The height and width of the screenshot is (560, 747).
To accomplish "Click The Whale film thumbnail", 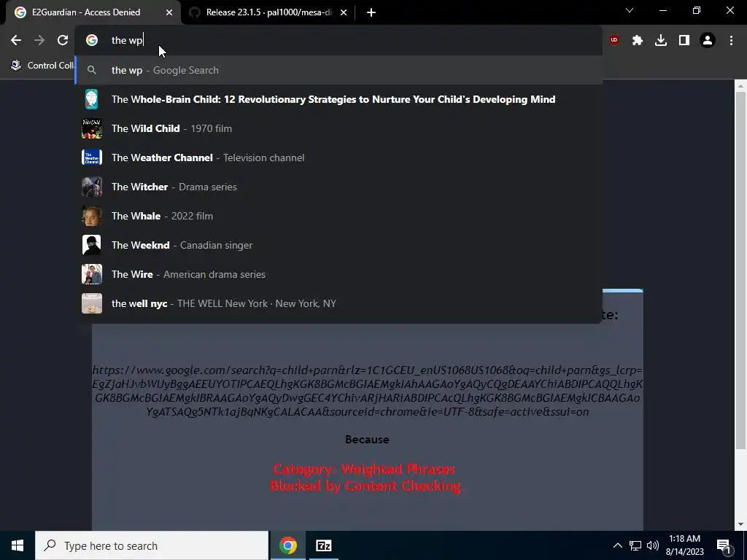I will [91, 216].
